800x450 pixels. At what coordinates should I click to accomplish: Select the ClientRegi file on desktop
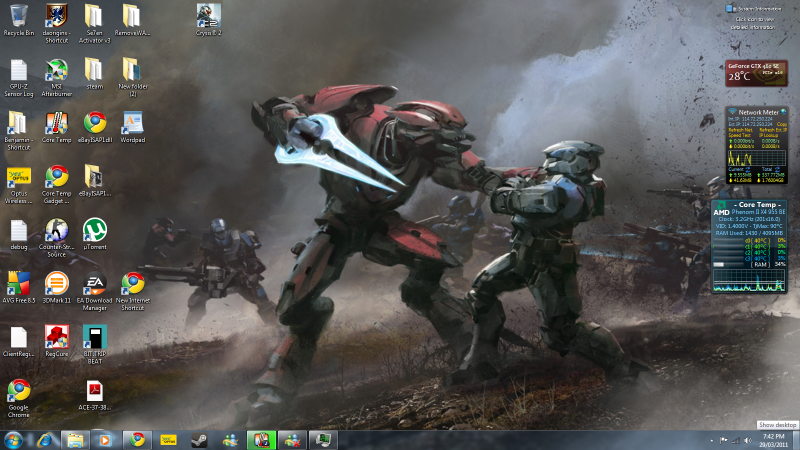click(x=19, y=341)
